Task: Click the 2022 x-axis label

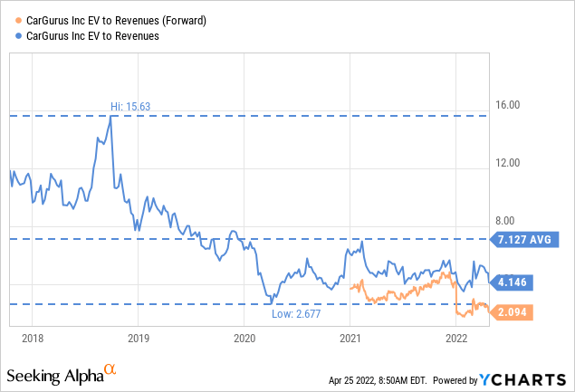Action: pyautogui.click(x=456, y=338)
